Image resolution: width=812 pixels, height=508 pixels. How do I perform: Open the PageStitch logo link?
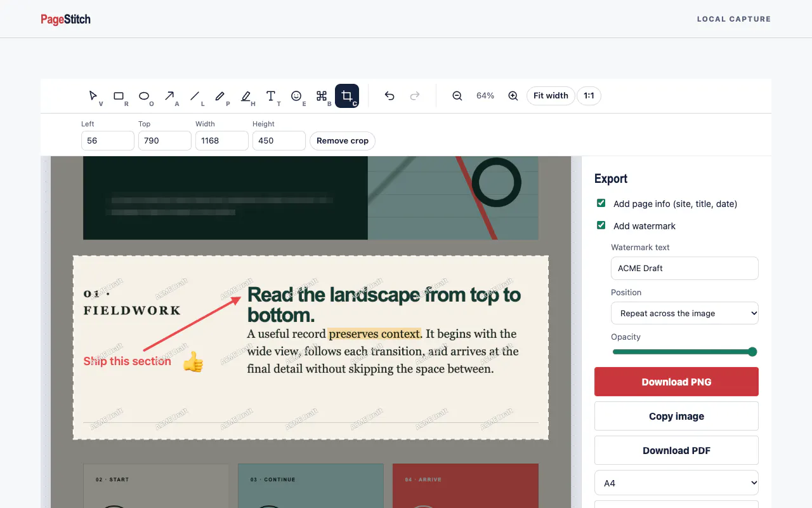coord(66,19)
